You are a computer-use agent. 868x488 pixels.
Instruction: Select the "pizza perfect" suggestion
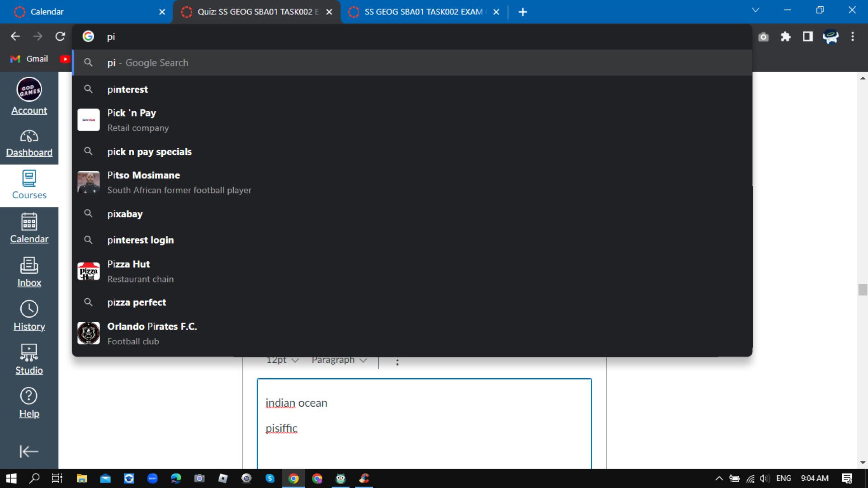point(412,302)
